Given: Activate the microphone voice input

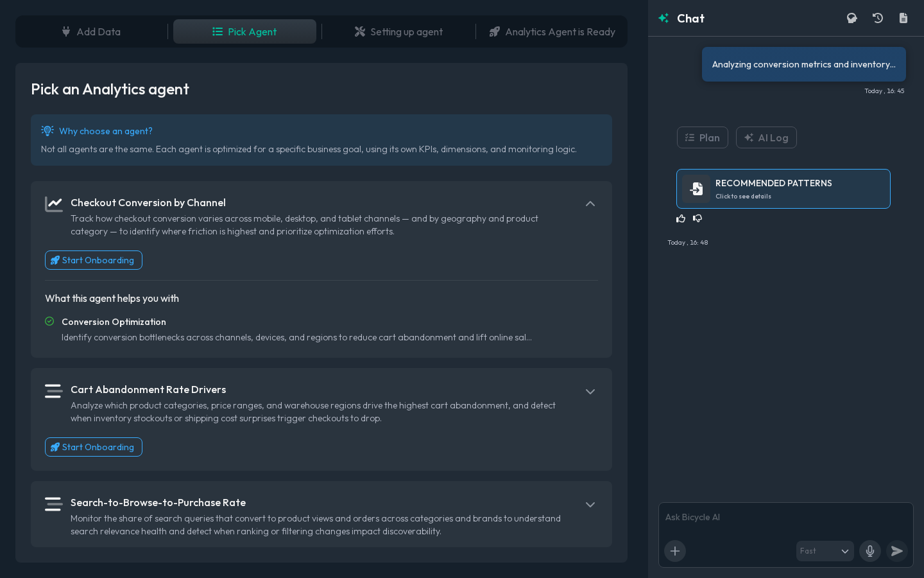Looking at the screenshot, I should pos(870,551).
